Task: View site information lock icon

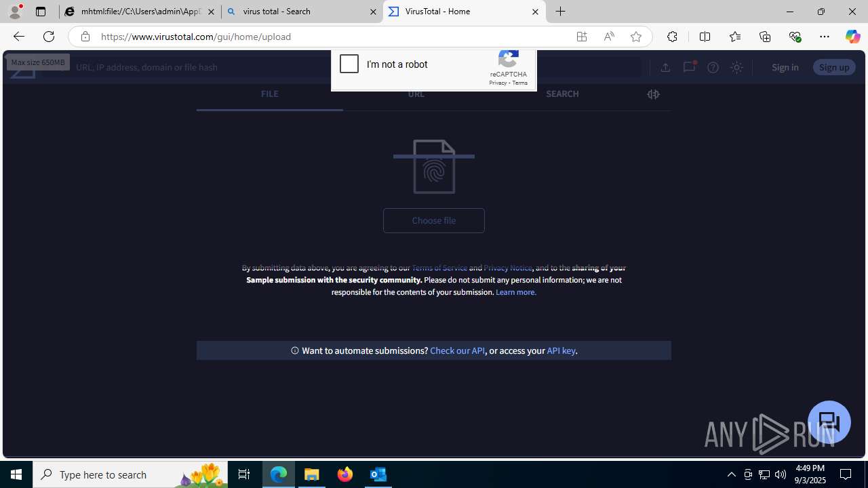Action: [x=85, y=37]
